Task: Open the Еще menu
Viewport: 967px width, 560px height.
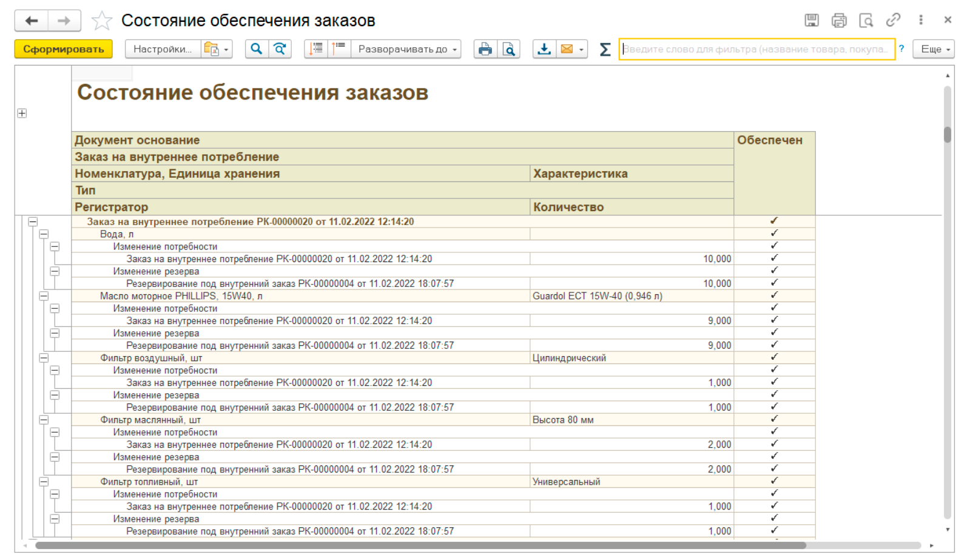Action: click(x=935, y=49)
